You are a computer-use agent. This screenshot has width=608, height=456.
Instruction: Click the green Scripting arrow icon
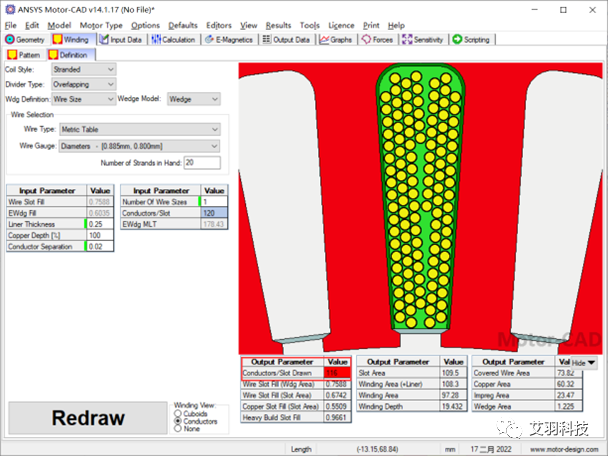click(x=458, y=40)
